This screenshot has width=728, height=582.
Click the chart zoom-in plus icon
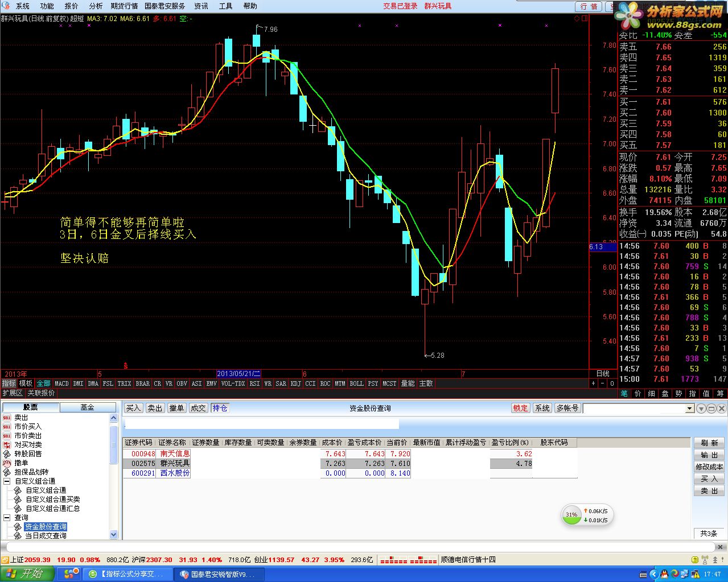pyautogui.click(x=594, y=383)
